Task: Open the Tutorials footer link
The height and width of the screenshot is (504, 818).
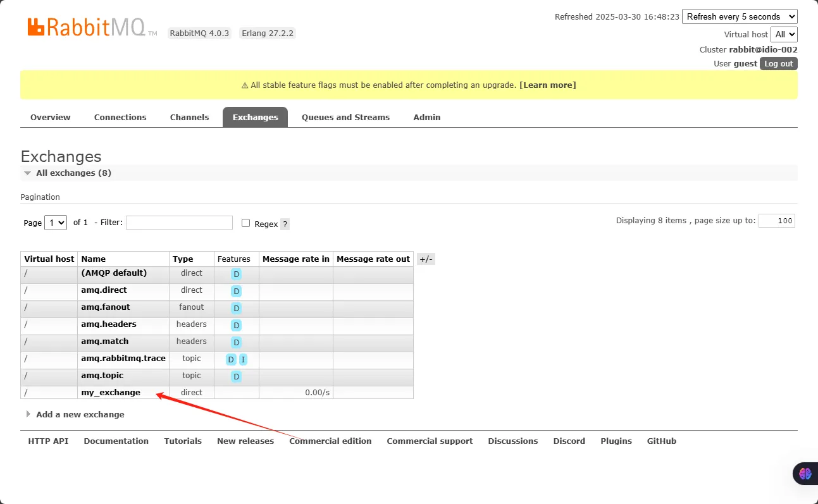Action: click(183, 441)
